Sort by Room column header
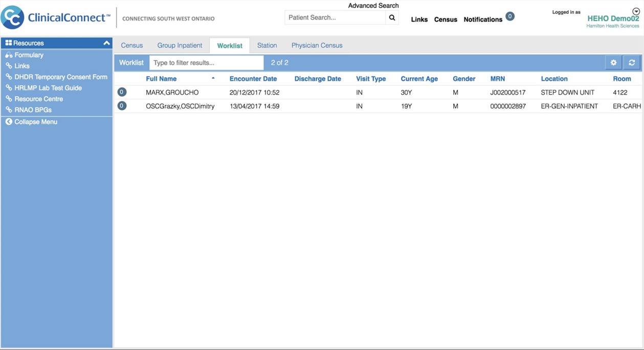644x350 pixels. 622,79
